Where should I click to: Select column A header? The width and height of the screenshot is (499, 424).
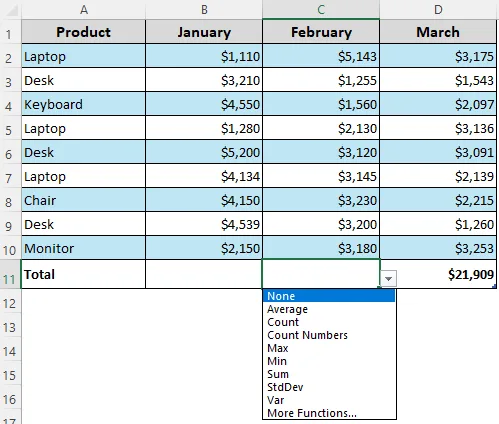coord(84,9)
